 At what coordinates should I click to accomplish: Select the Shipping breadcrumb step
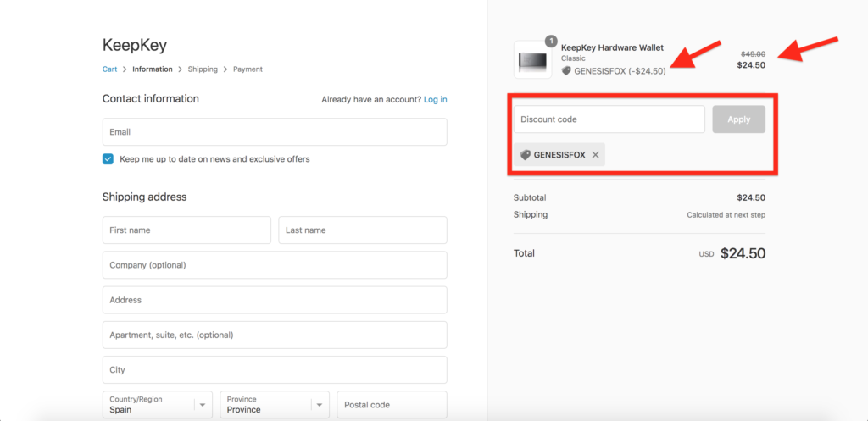pos(203,69)
